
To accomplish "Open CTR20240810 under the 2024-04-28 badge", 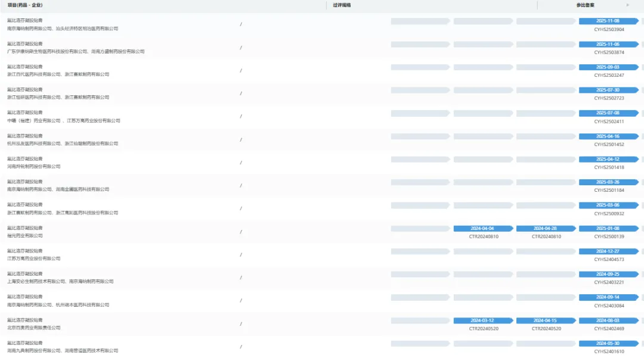I will [546, 236].
